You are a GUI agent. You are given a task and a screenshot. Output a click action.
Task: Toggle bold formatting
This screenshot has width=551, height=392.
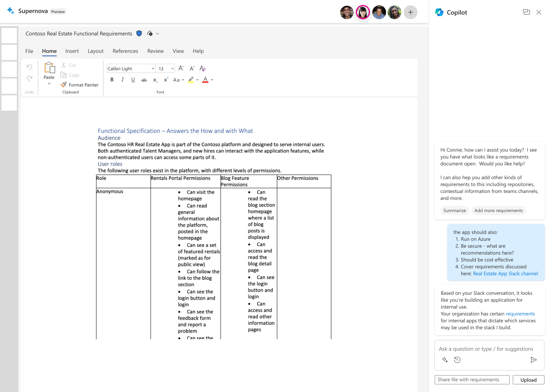112,80
